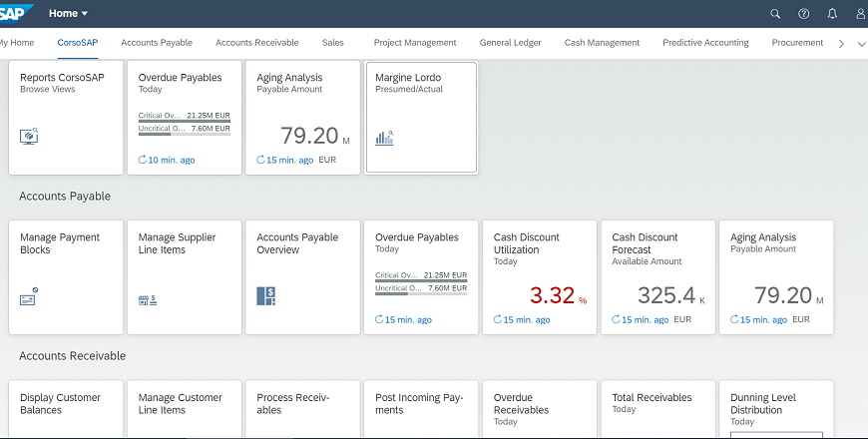The width and height of the screenshot is (868, 439).
Task: Open Cash Discount Forecast tile title
Action: click(x=645, y=243)
